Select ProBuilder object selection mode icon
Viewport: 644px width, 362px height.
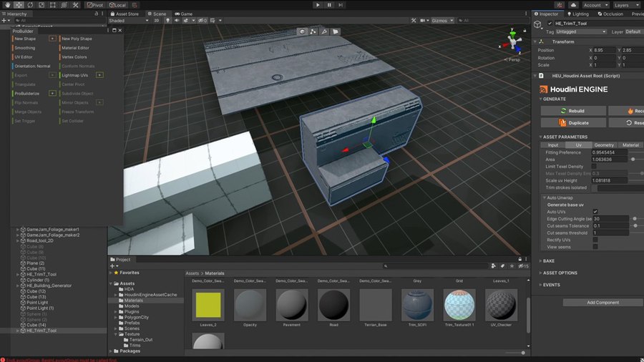tap(302, 31)
